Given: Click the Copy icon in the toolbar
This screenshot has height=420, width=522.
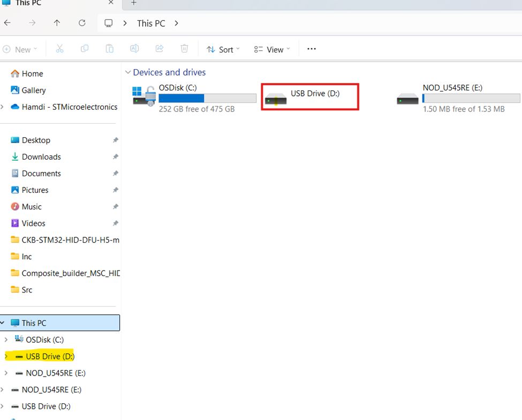Looking at the screenshot, I should point(85,49).
